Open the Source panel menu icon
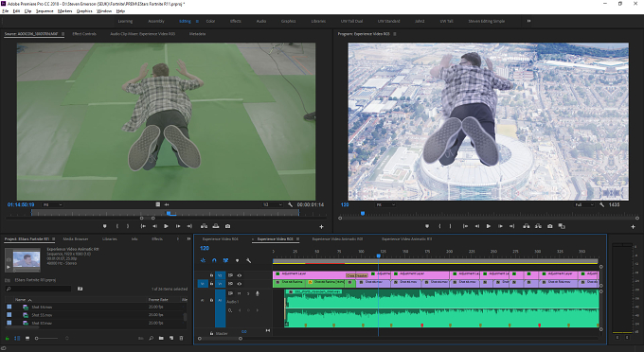Screen dimensions: 644x352 pos(63,34)
